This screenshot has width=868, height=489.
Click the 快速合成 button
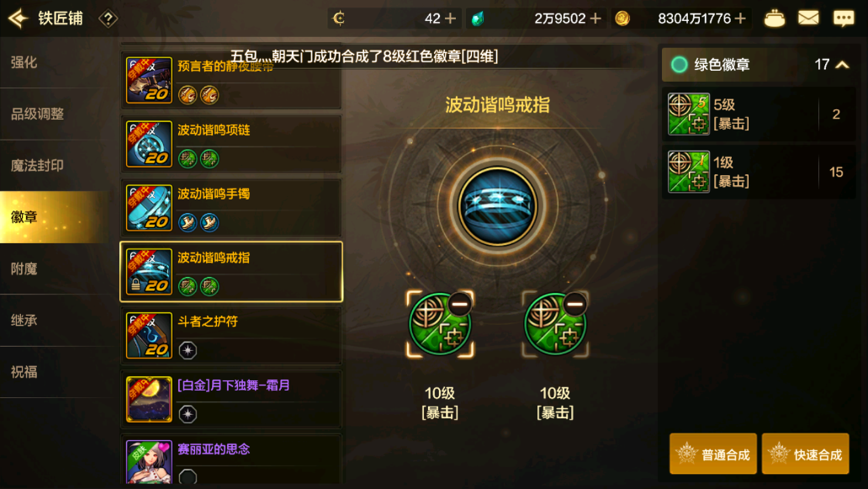[806, 454]
